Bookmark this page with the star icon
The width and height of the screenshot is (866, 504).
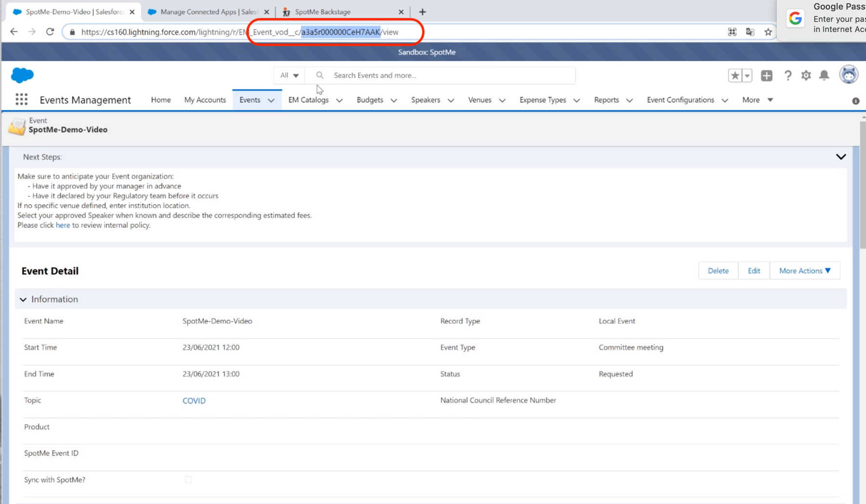coord(768,32)
